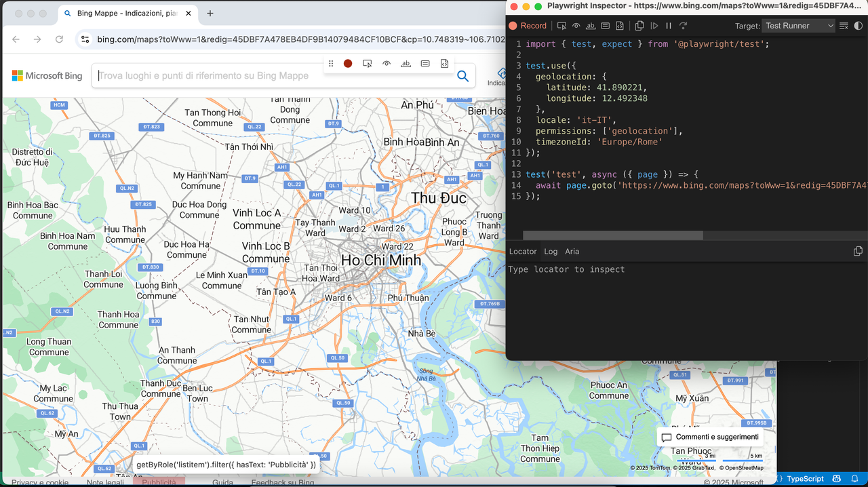Click snapshot icon on browser overlay toolbar
Viewport: 868px width, 487px height.
444,63
